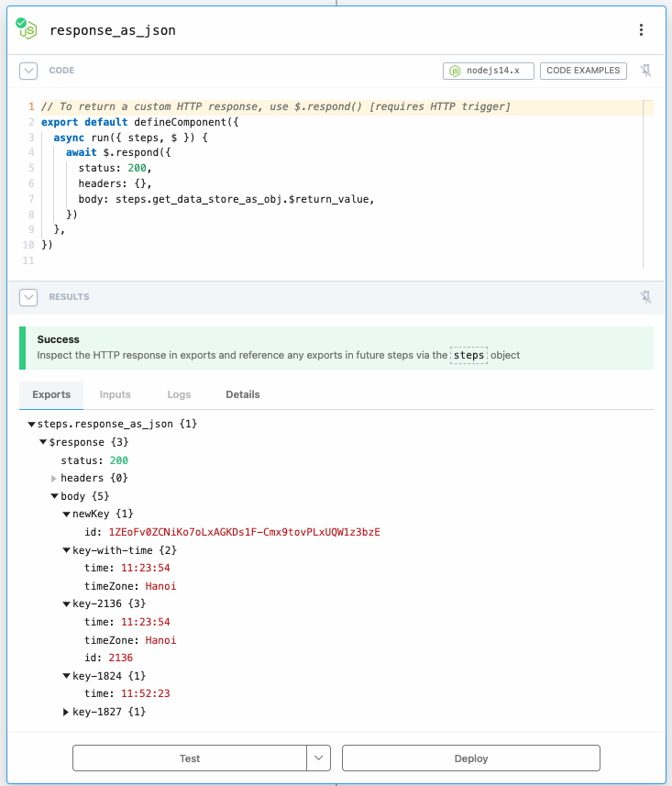
Task: Click the nodejs14.x runtime badge
Action: coord(488,71)
